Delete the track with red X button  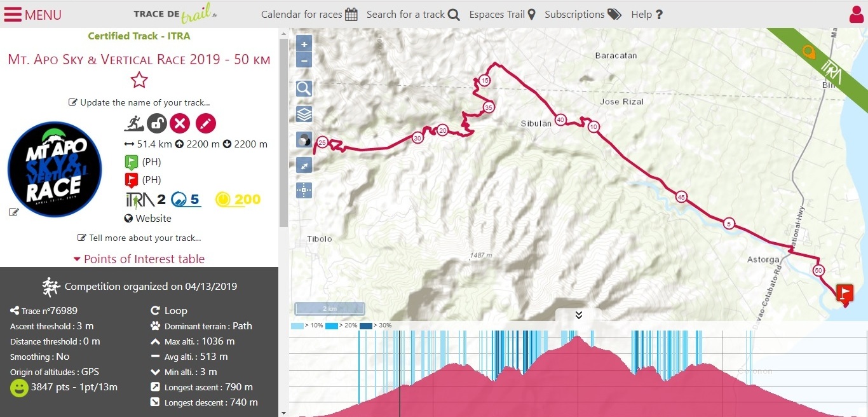(x=181, y=123)
